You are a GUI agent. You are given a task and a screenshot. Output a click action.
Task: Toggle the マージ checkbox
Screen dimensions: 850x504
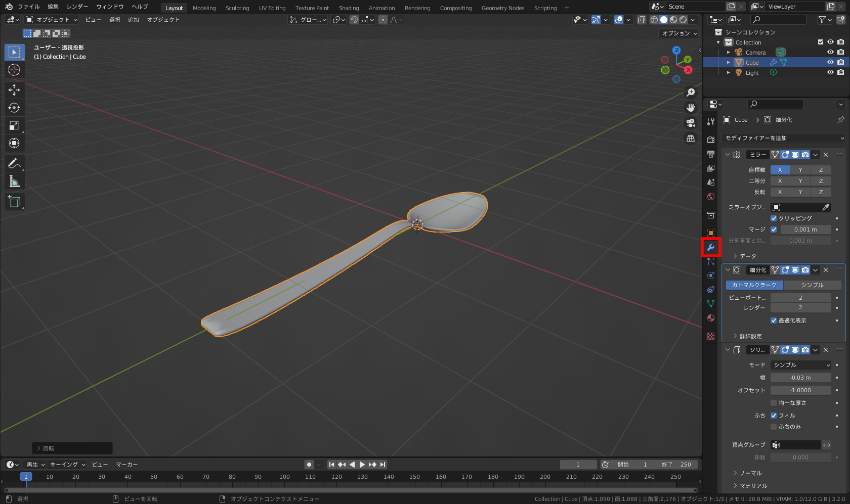pyautogui.click(x=774, y=230)
